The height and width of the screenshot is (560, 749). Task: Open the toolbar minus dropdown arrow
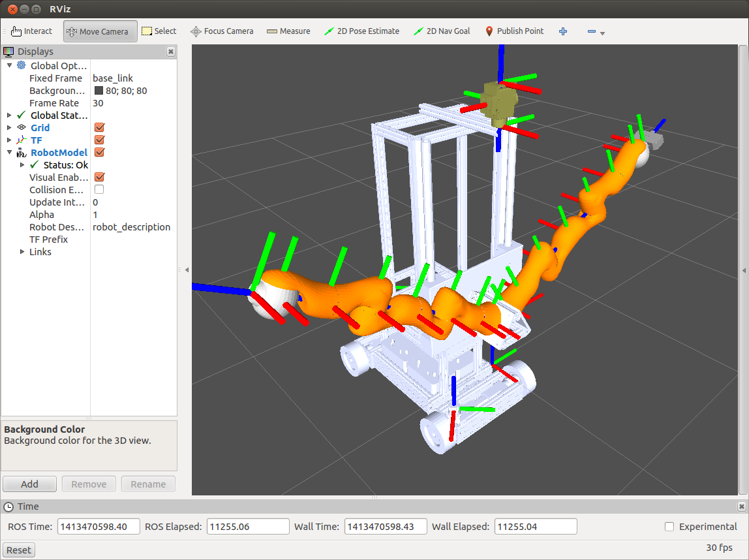[x=602, y=33]
